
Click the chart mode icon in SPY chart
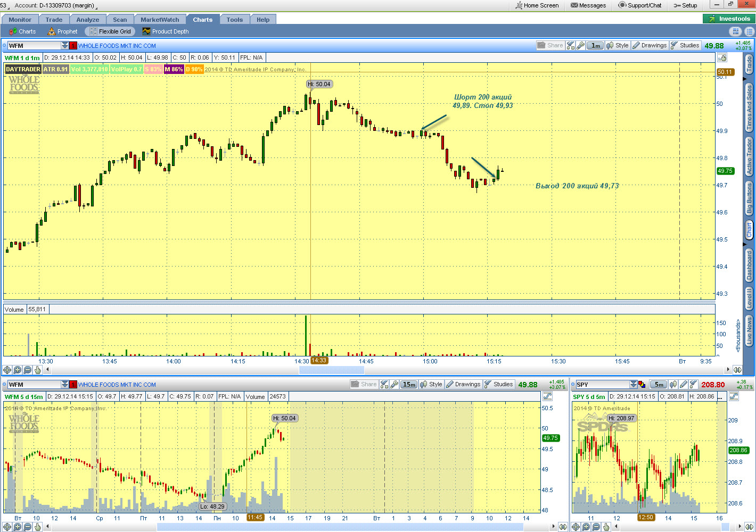pyautogui.click(x=734, y=396)
